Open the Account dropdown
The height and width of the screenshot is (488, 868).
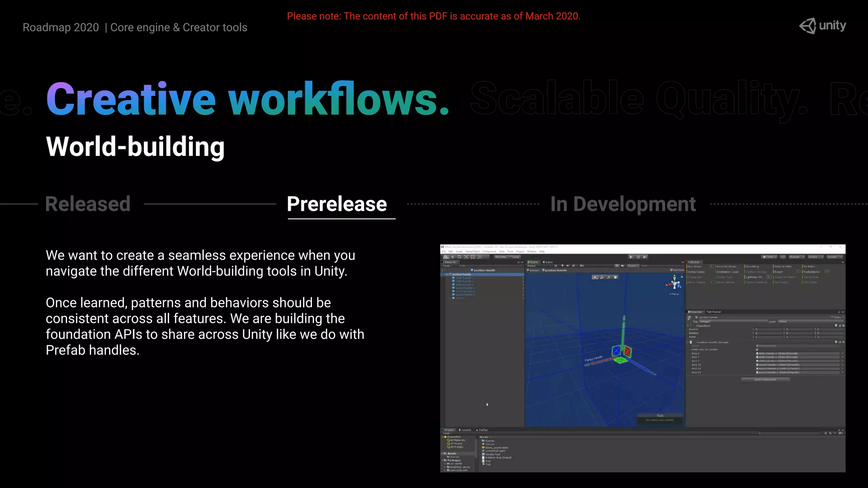[x=797, y=257]
